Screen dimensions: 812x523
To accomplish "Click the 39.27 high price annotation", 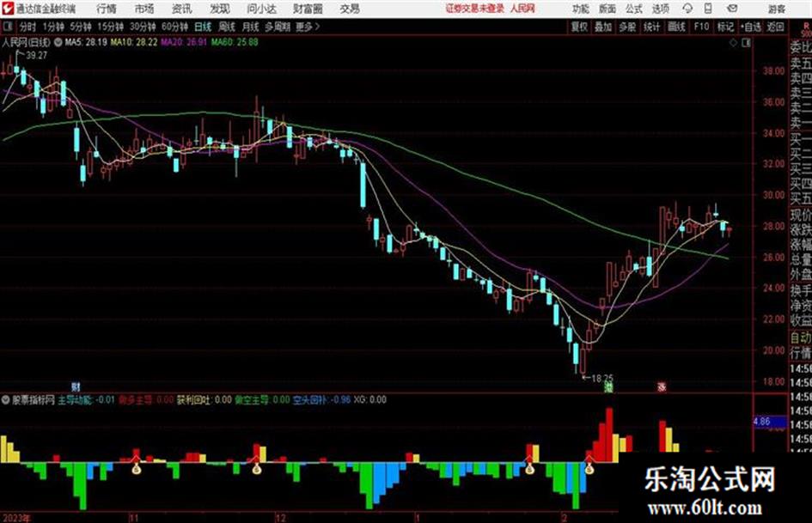I will 36,56.
